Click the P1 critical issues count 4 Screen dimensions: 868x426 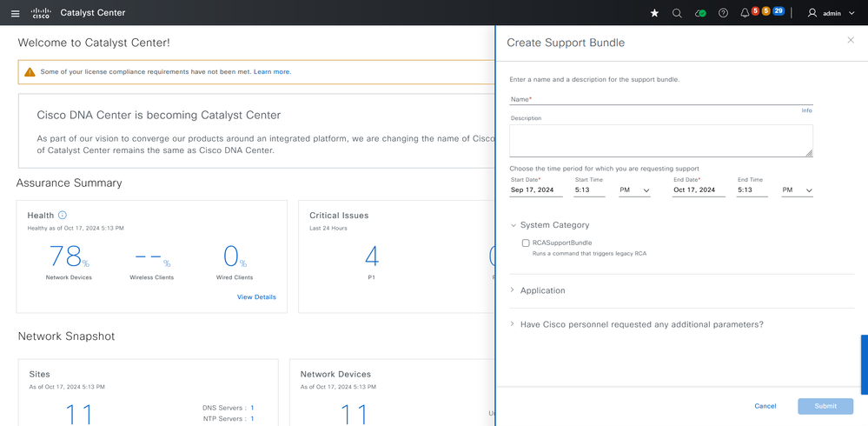372,256
